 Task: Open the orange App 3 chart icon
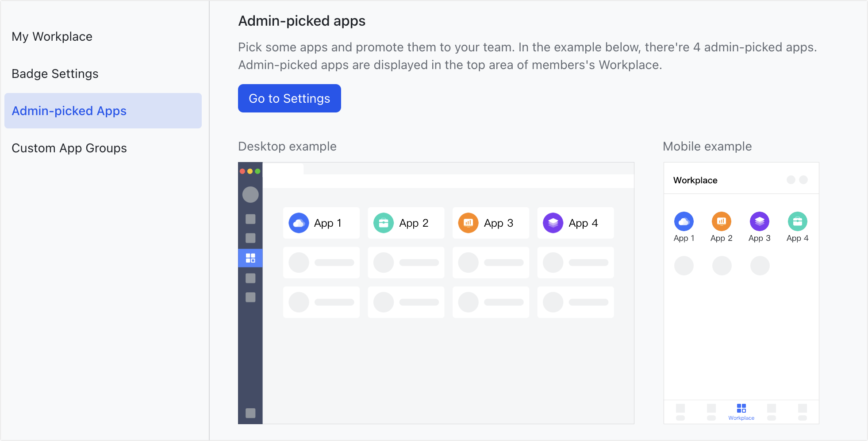tap(469, 223)
